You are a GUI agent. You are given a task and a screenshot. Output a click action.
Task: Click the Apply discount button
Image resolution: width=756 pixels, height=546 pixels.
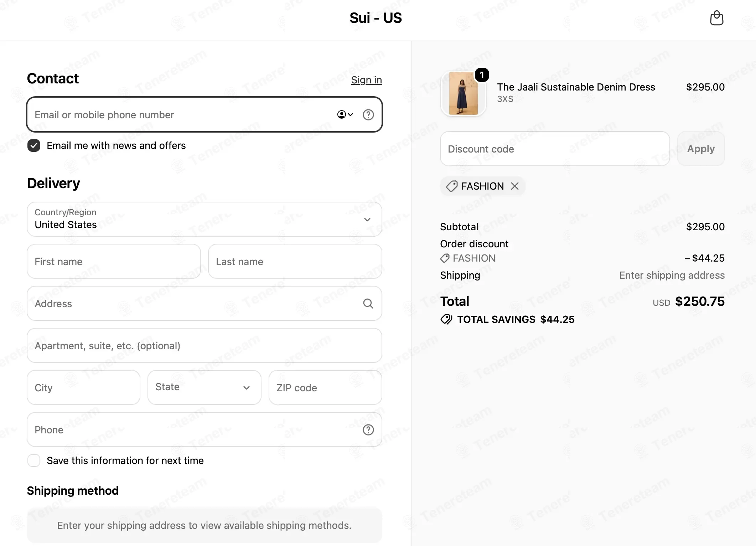(701, 149)
